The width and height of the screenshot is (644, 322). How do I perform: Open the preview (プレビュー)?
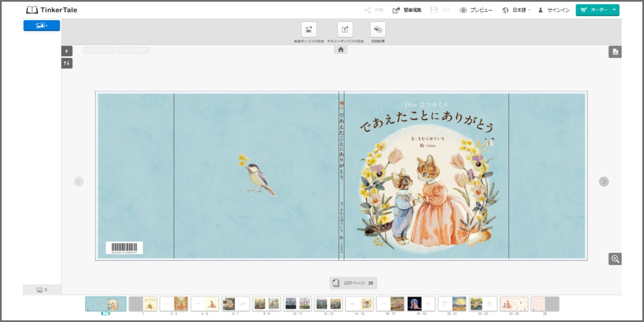[x=476, y=10]
